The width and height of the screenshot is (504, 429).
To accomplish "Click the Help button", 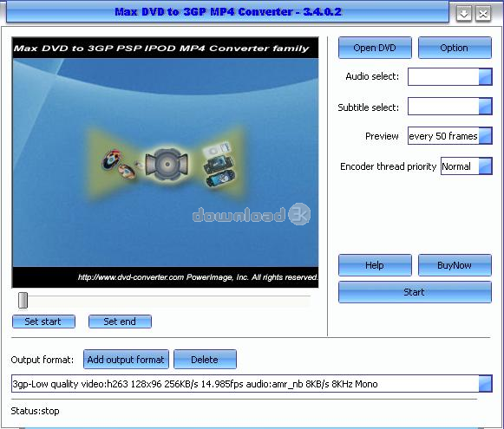I will 375,265.
